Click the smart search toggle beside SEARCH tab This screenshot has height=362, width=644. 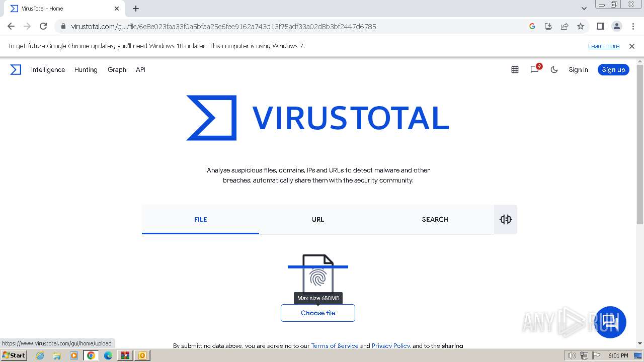pos(506,219)
